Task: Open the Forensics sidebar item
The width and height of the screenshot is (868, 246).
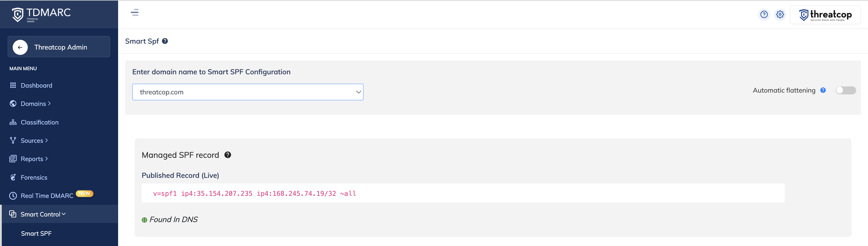Action: pos(34,177)
